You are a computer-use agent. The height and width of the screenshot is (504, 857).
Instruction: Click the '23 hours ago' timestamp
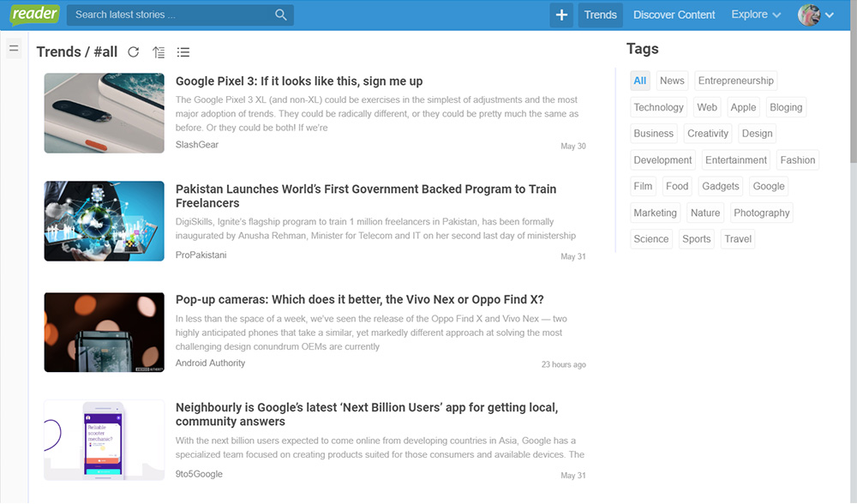tap(564, 364)
